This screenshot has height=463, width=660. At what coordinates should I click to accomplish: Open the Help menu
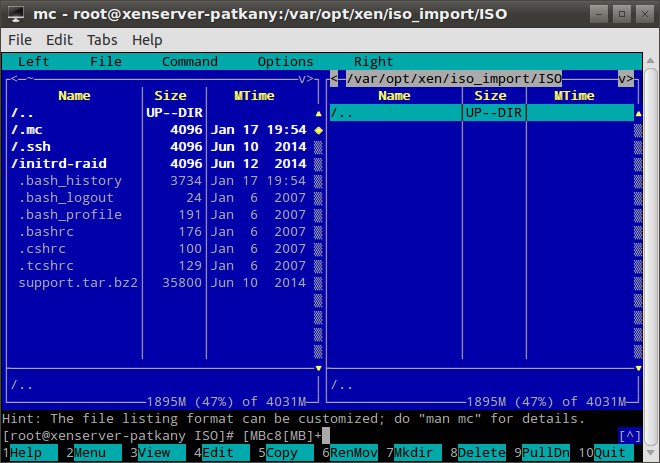tap(147, 40)
